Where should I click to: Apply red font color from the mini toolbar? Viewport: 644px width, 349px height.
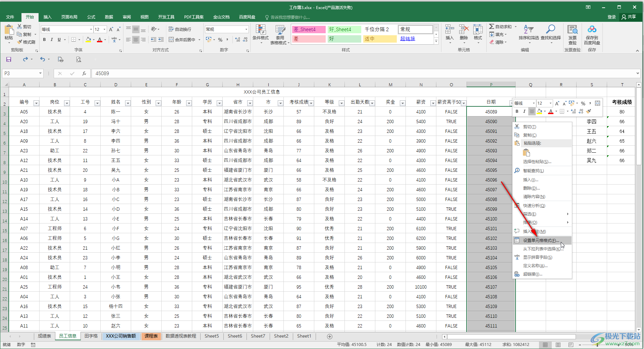(550, 111)
